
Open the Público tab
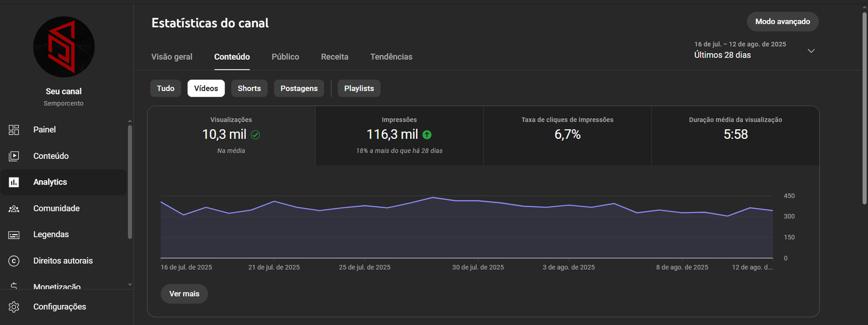coord(285,57)
